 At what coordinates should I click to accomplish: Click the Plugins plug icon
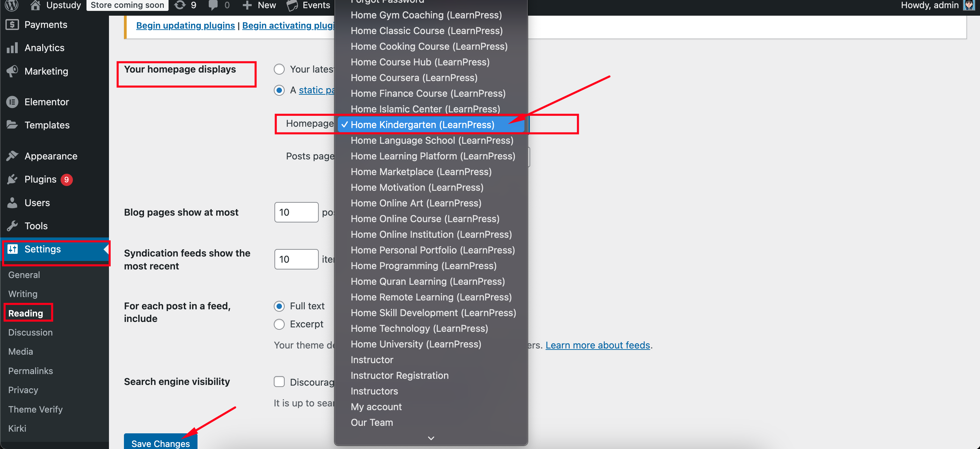tap(12, 179)
